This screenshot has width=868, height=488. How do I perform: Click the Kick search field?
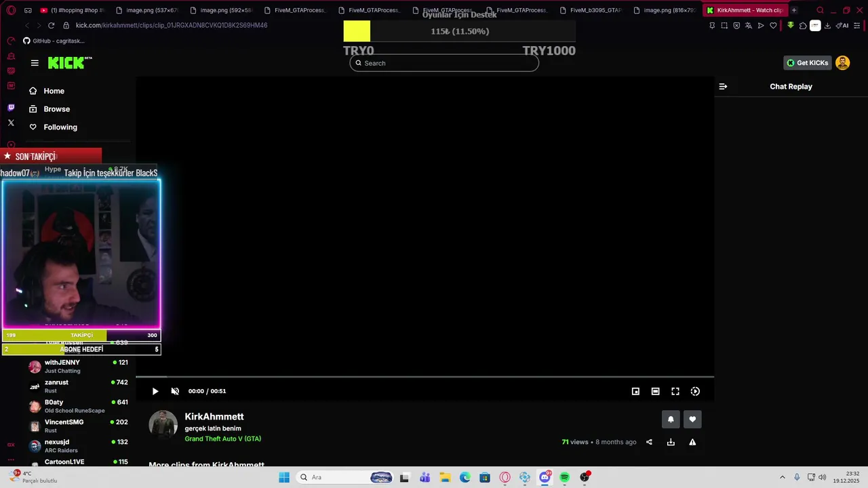(x=444, y=63)
